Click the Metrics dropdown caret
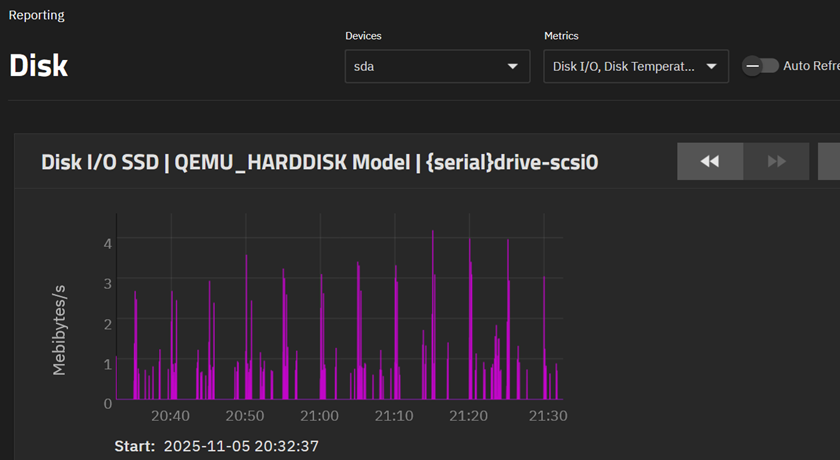Viewport: 840px width, 460px height. point(711,67)
